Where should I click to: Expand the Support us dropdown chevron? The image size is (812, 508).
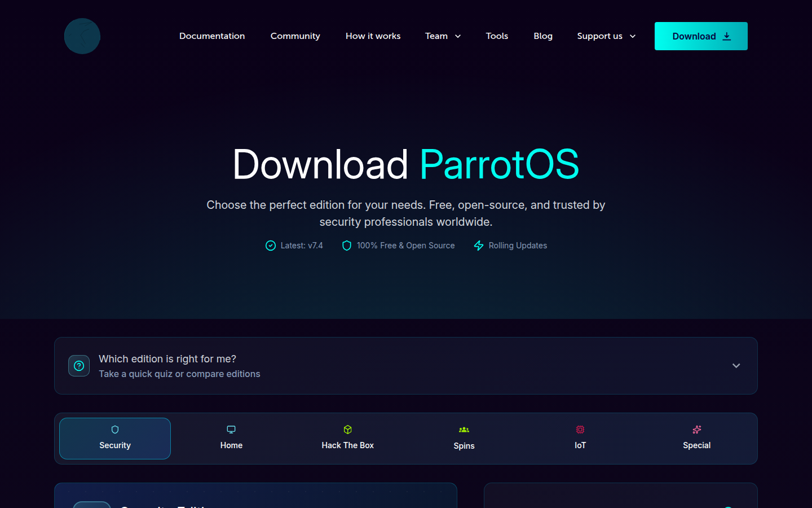pyautogui.click(x=633, y=36)
